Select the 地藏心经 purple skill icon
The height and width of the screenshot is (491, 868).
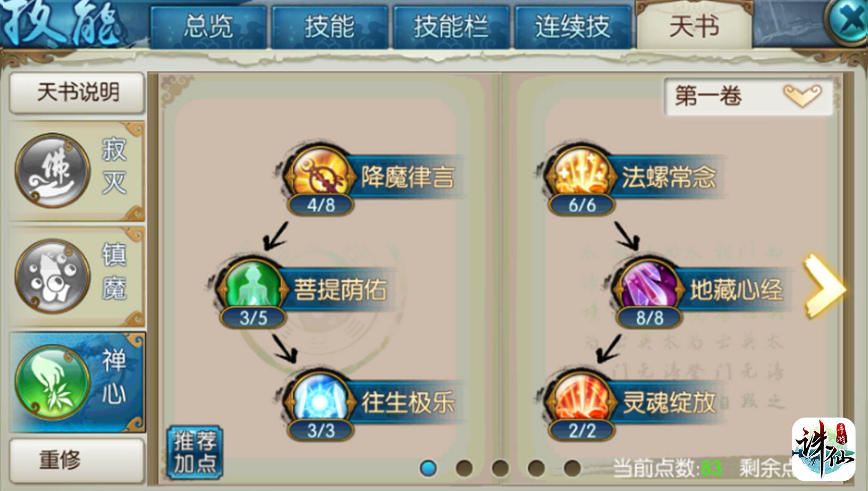coord(649,289)
